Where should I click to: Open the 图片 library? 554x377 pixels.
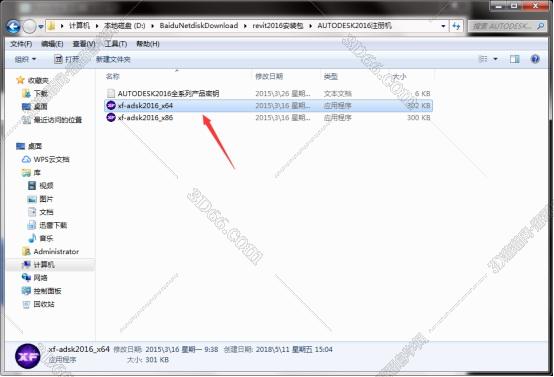pyautogui.click(x=46, y=199)
